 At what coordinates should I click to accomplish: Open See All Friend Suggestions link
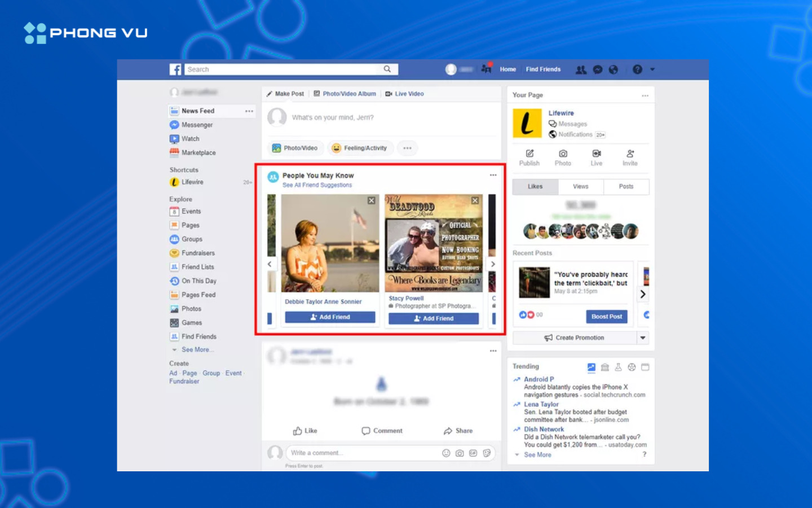pyautogui.click(x=317, y=185)
